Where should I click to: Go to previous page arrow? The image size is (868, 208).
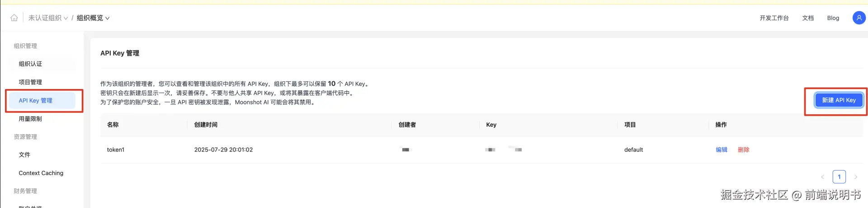pos(822,177)
